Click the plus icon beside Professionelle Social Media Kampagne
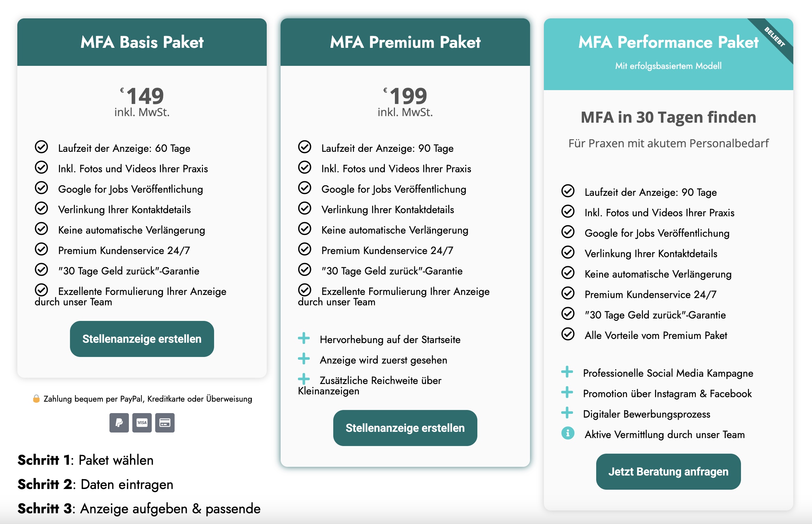The height and width of the screenshot is (524, 812). click(567, 372)
